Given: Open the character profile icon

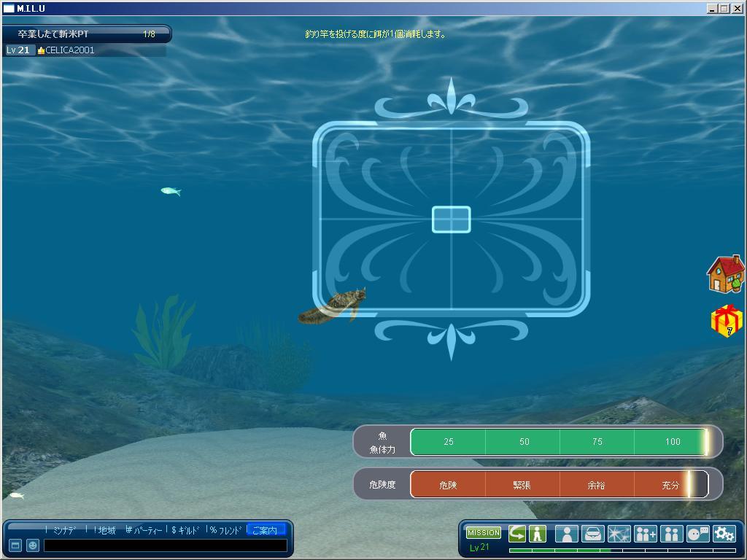Looking at the screenshot, I should point(566,534).
